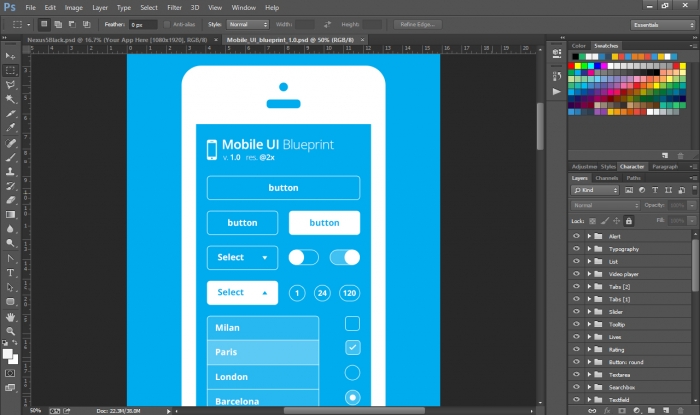
Task: Hide the Rating layer group
Action: (576, 349)
